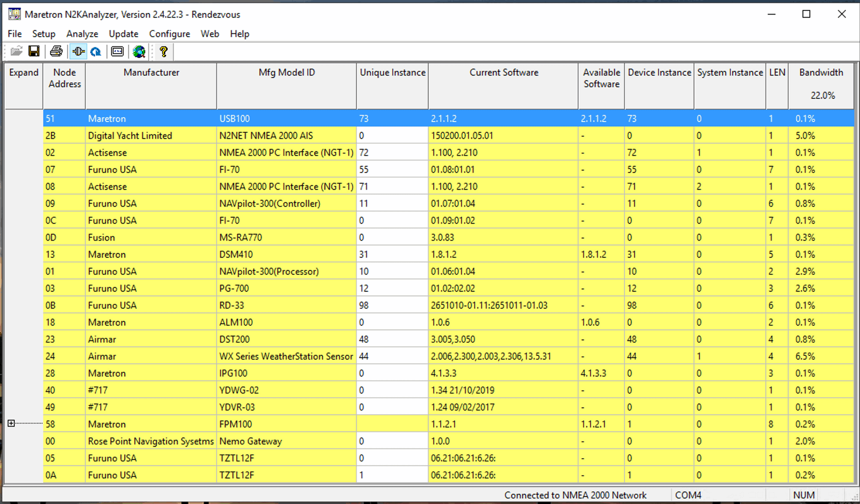Click the Print toolbar icon

point(56,52)
